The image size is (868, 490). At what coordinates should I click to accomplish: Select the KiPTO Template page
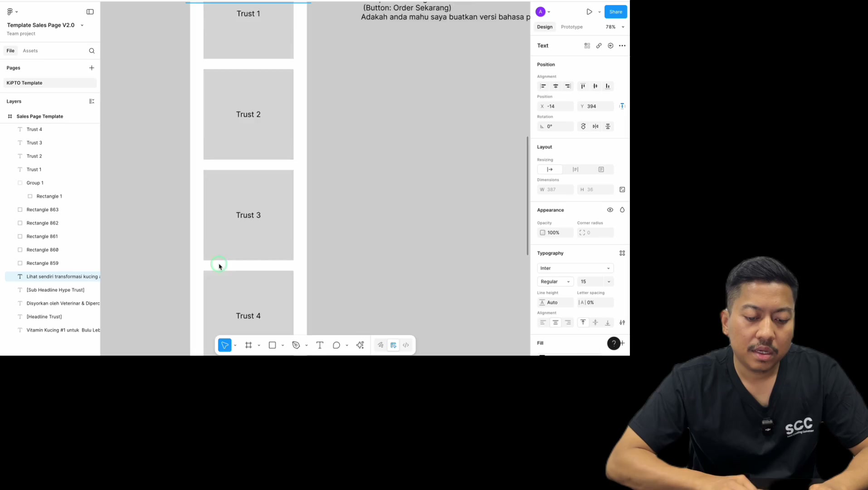tap(50, 83)
